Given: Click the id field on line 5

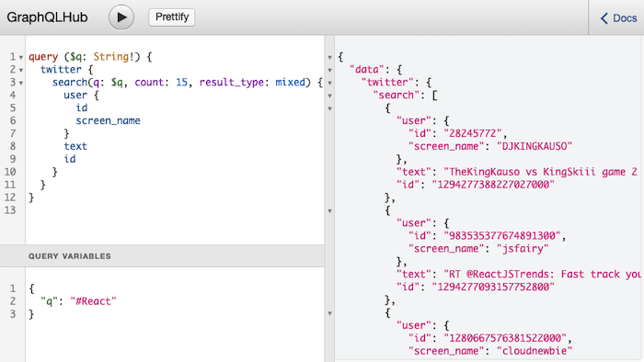Looking at the screenshot, I should coord(81,107).
